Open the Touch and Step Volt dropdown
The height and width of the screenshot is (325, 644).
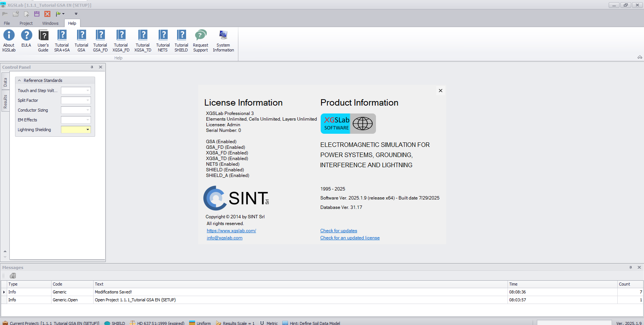point(88,91)
